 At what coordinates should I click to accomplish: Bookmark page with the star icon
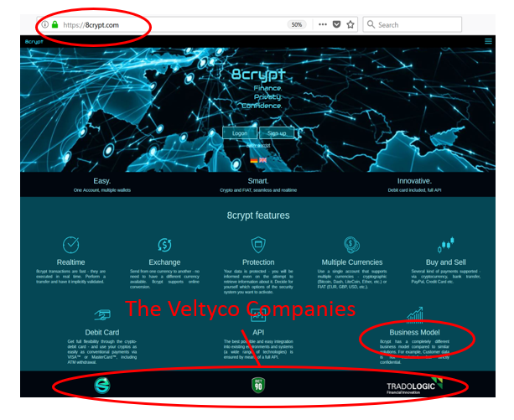pyautogui.click(x=350, y=25)
